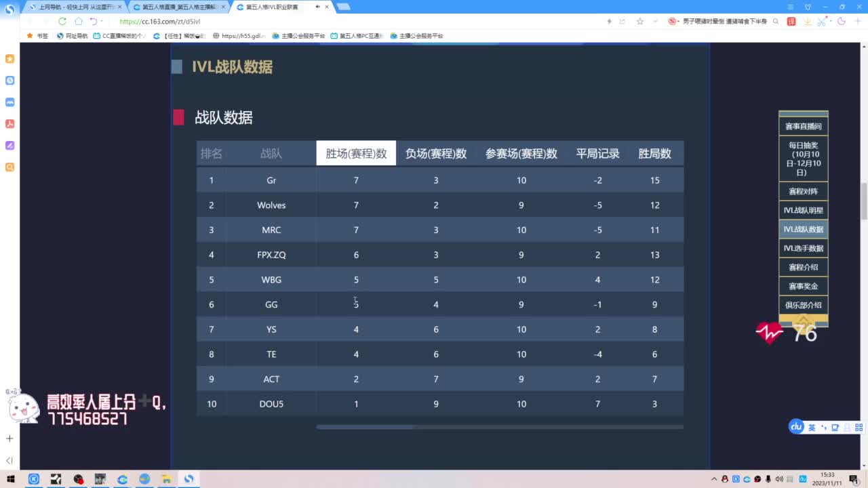868x488 pixels.
Task: Open 网址导航 bookmark
Action: tap(72, 36)
